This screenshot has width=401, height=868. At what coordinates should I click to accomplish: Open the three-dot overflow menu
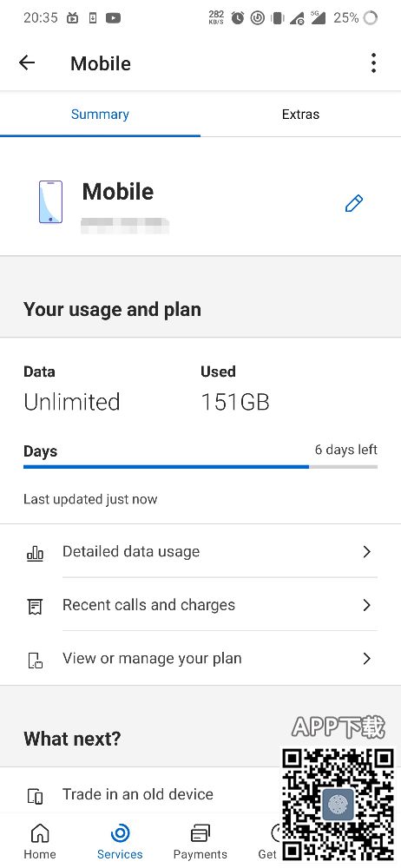click(x=374, y=63)
